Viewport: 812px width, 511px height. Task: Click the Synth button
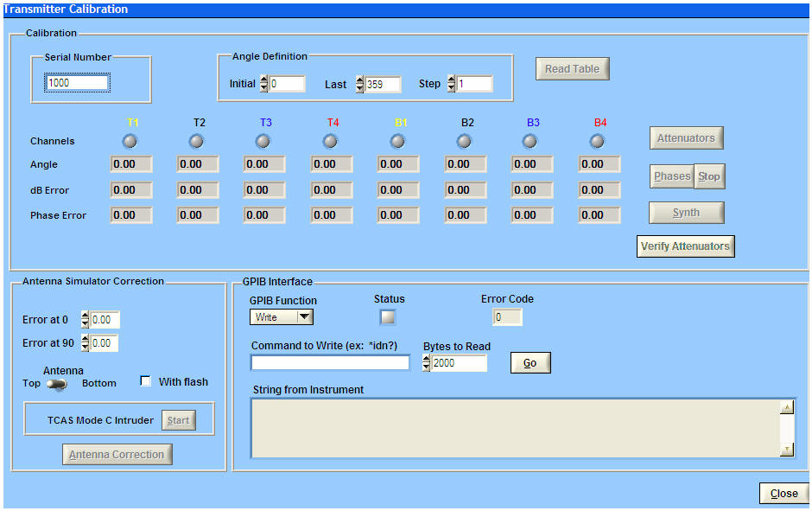pyautogui.click(x=686, y=213)
